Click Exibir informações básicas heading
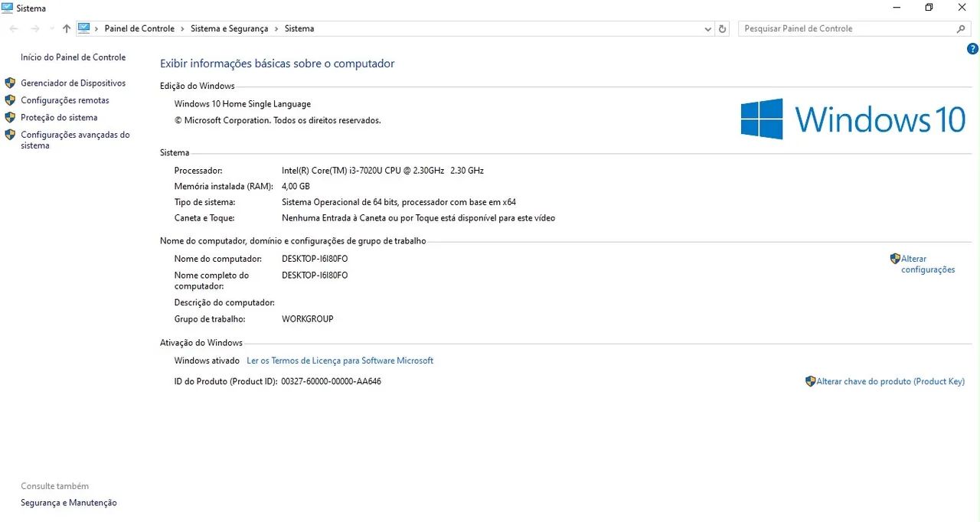Viewport: 980px width, 522px height. 277,64
